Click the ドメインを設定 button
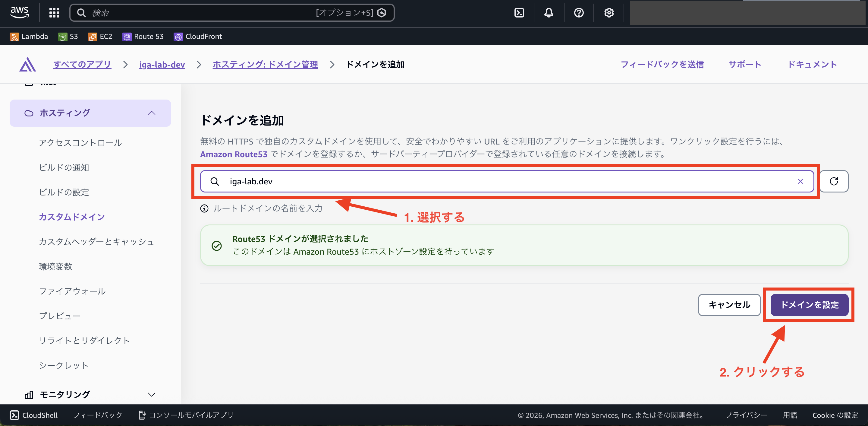868x426 pixels. 809,305
